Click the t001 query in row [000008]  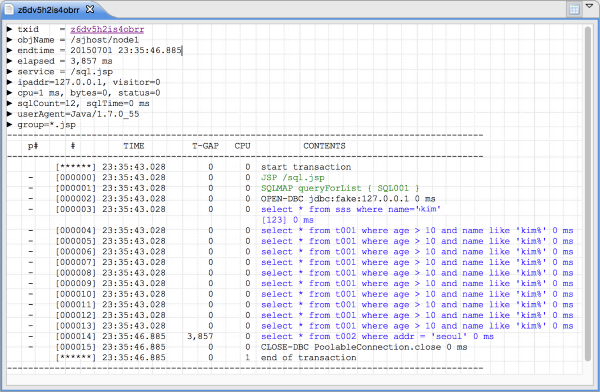417,273
